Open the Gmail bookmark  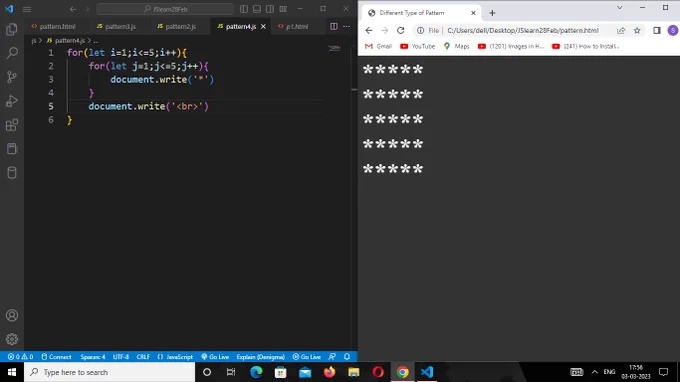378,46
